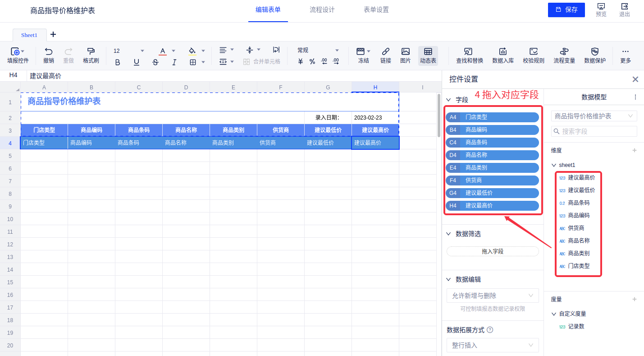Select the format painter (格式刷) tool
Screen dimensions: 644x356
tap(91, 51)
